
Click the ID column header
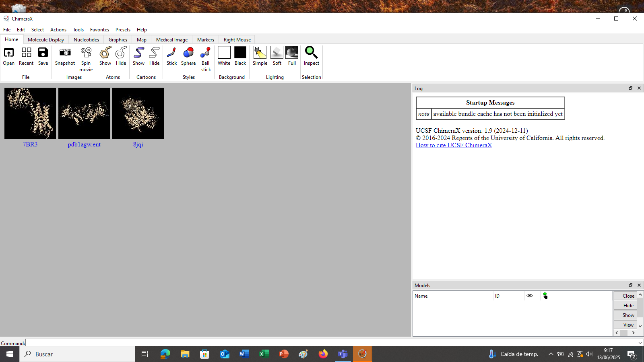(x=501, y=296)
